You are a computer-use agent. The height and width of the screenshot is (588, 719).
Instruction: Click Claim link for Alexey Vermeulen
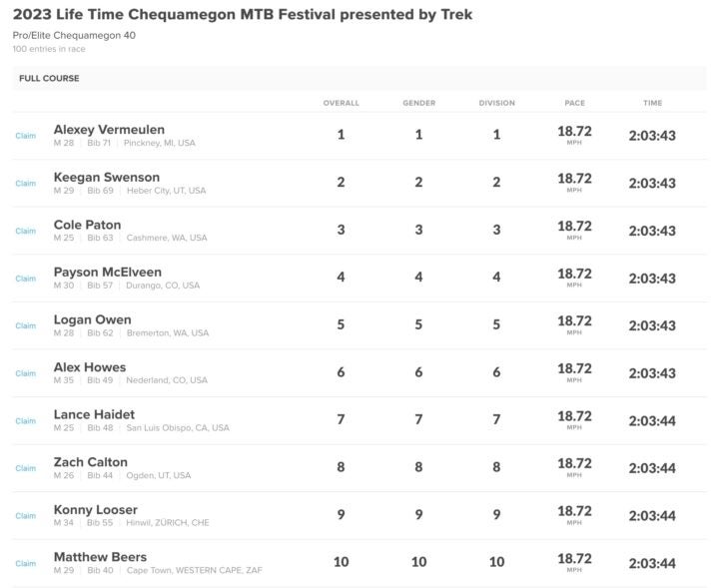[x=26, y=136]
